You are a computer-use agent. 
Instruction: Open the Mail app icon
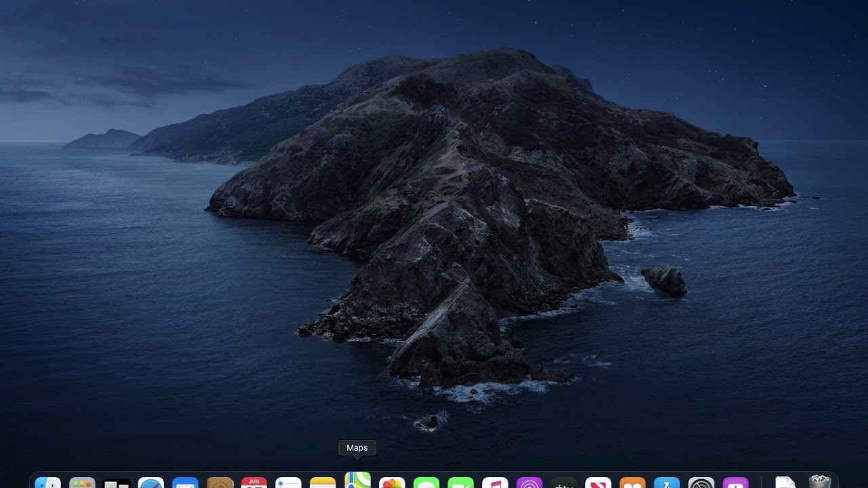185,483
